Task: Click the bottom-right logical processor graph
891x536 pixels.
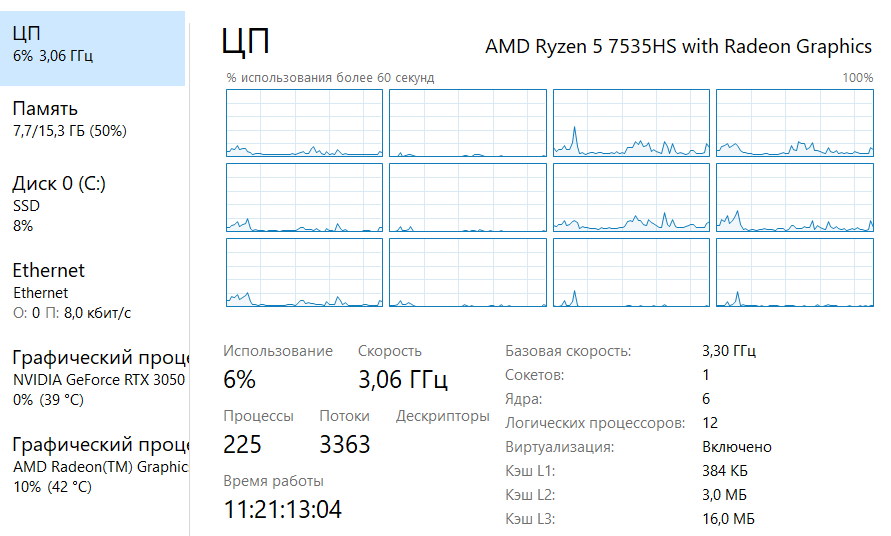Action: click(x=794, y=272)
